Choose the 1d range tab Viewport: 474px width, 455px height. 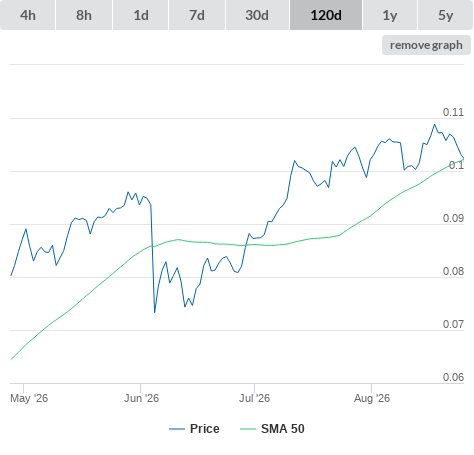[141, 15]
